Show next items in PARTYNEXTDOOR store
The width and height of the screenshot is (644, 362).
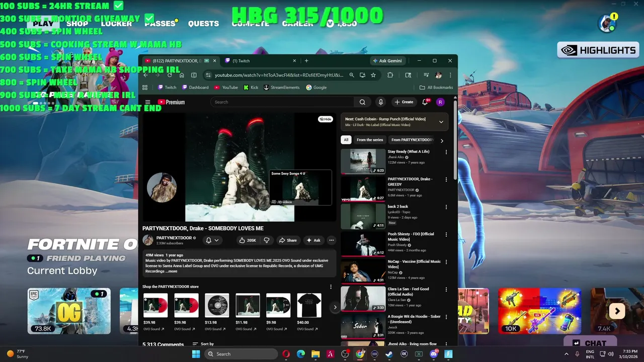335,307
